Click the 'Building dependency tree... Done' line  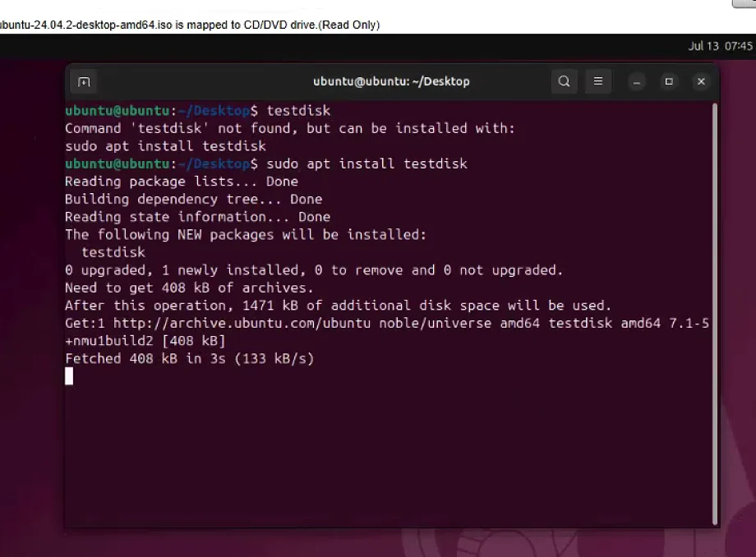[193, 200]
